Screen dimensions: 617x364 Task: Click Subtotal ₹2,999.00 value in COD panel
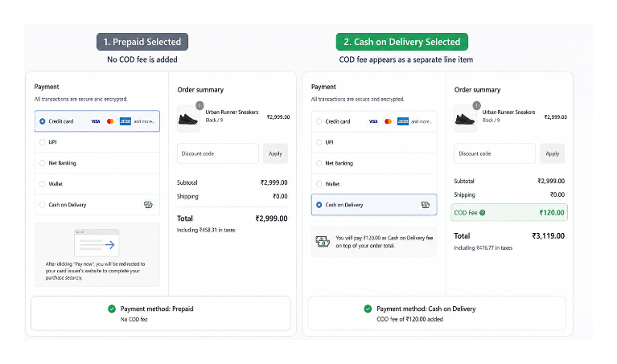coord(551,181)
